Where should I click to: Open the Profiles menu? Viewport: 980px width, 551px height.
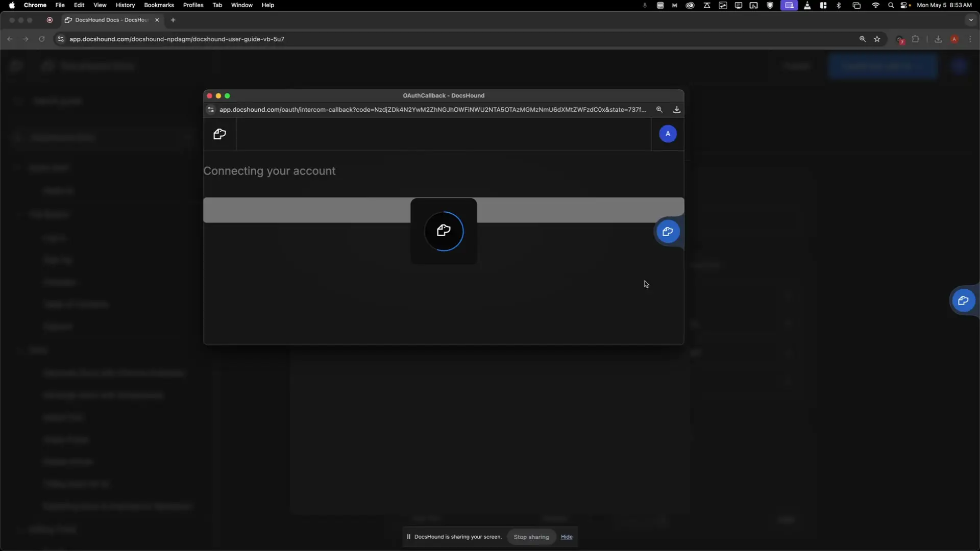click(x=193, y=5)
